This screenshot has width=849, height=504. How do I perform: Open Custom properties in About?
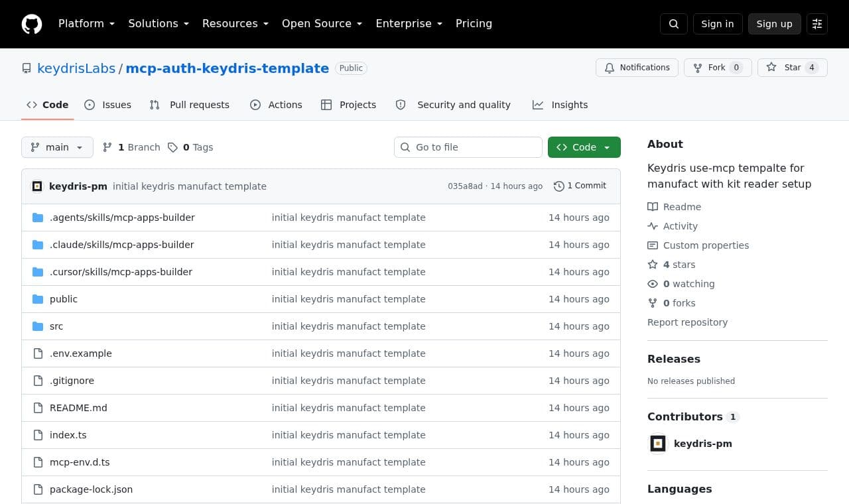698,245
